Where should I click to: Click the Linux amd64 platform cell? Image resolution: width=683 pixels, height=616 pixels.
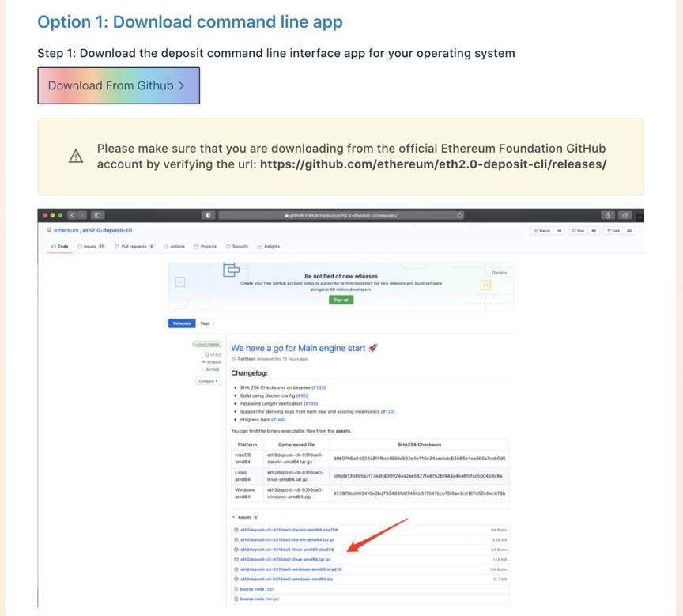click(247, 476)
